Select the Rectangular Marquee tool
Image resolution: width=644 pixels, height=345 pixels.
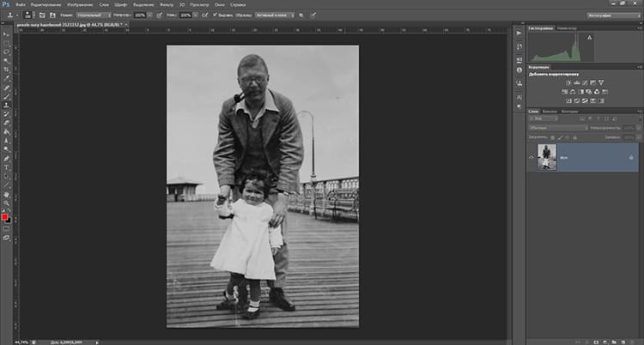6,43
